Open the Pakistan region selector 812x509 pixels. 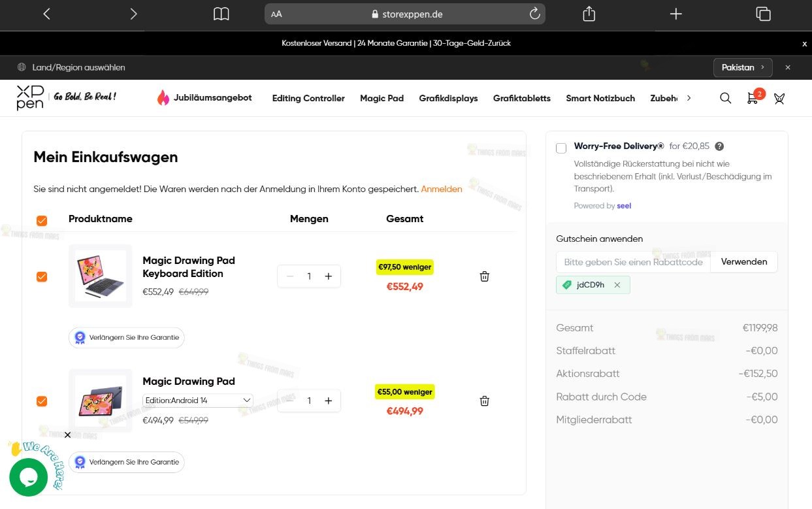(743, 67)
